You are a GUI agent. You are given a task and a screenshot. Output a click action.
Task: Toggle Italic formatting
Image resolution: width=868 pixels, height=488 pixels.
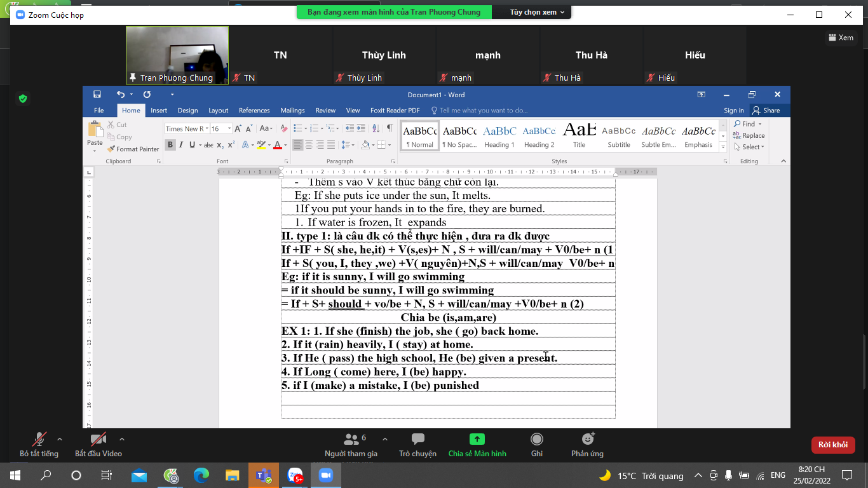[x=181, y=145]
